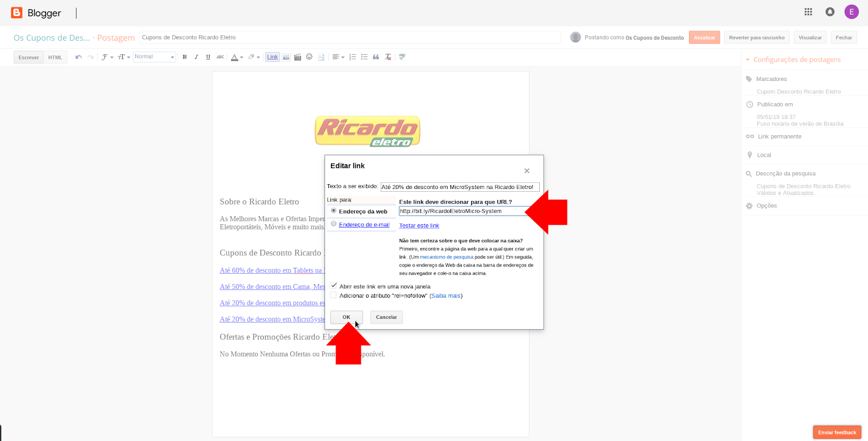This screenshot has height=441, width=868.
Task: Apply a bullet list
Action: [x=365, y=57]
